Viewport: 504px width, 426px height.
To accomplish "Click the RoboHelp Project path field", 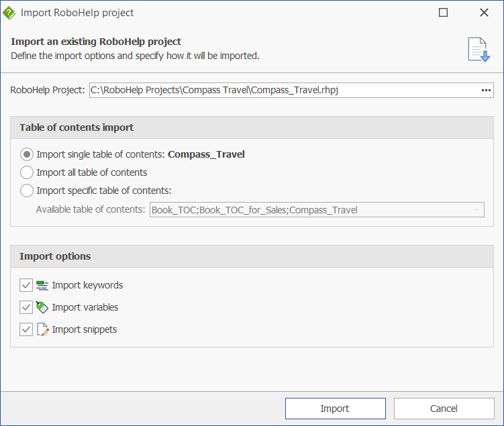I will (282, 91).
